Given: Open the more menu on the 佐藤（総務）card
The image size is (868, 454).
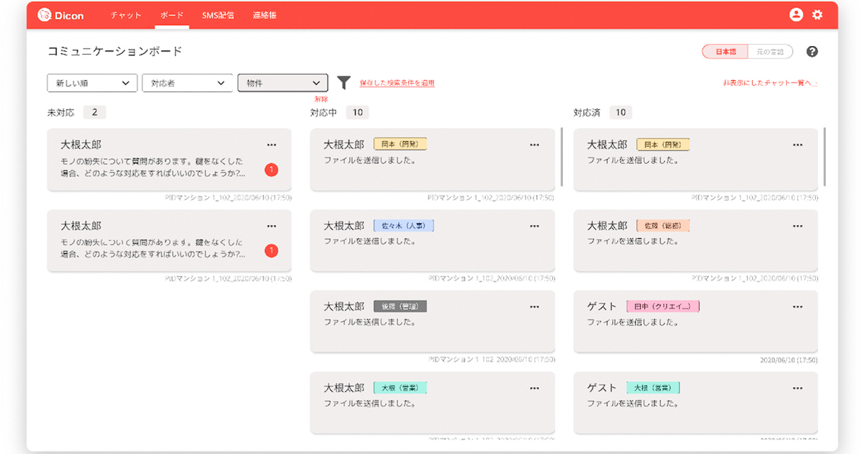Looking at the screenshot, I should coord(797,226).
